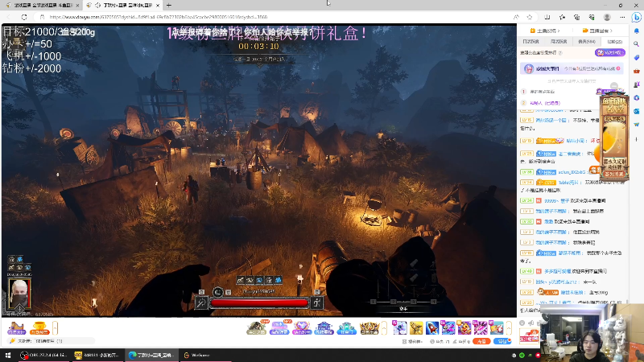Viewport: 644px width, 362px height.
Task: Open the quiz bar below left activity icons
Action: pyautogui.click(x=52, y=341)
